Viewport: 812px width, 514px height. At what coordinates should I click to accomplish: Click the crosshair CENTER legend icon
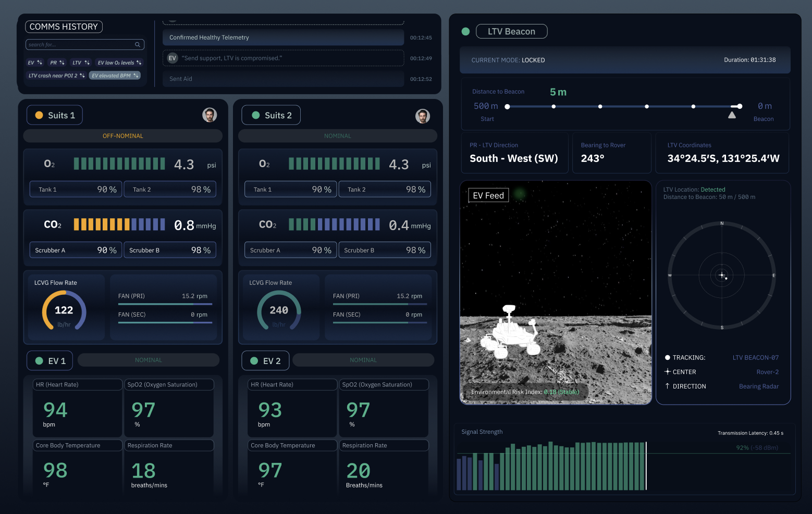667,371
